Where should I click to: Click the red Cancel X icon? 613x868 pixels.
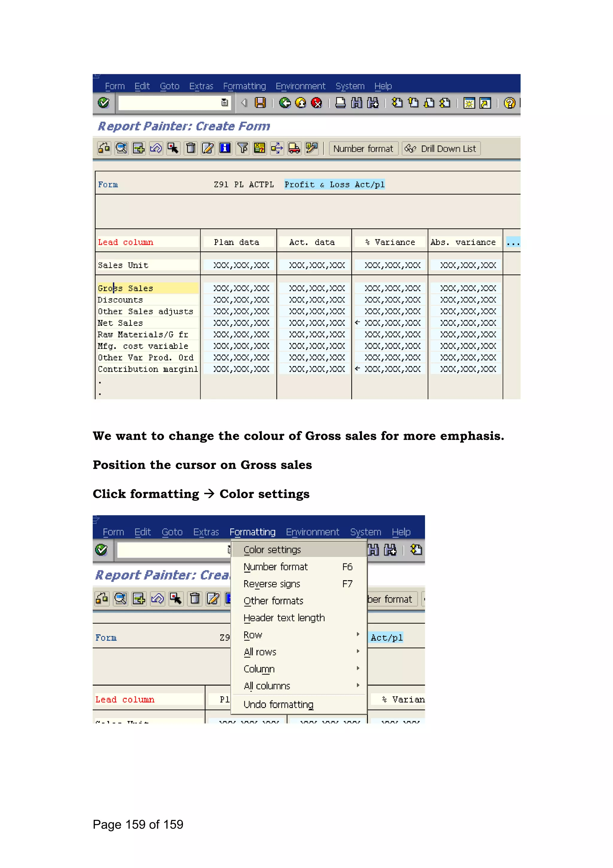click(x=316, y=103)
